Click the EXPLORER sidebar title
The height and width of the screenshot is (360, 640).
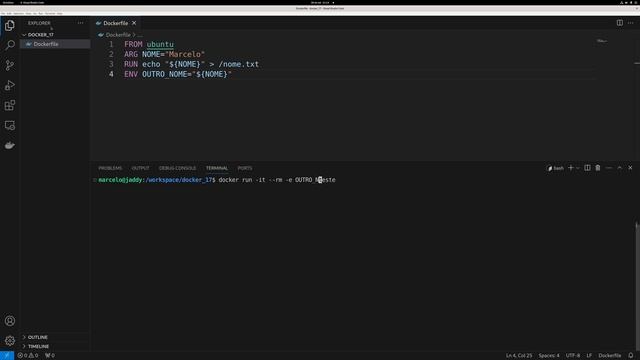point(39,23)
